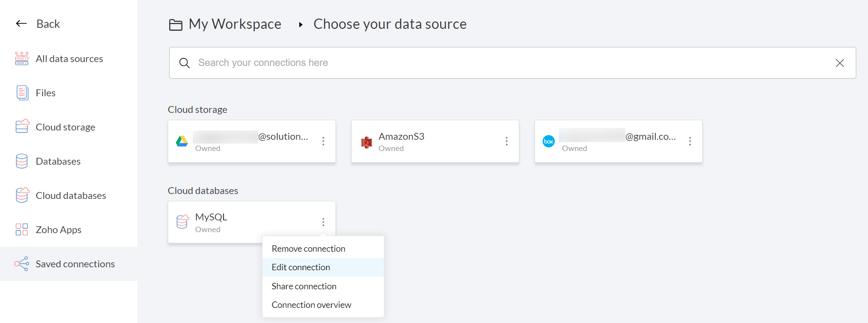The image size is (868, 323).
Task: Open the AmazonS3 three-dot menu
Action: click(x=507, y=141)
